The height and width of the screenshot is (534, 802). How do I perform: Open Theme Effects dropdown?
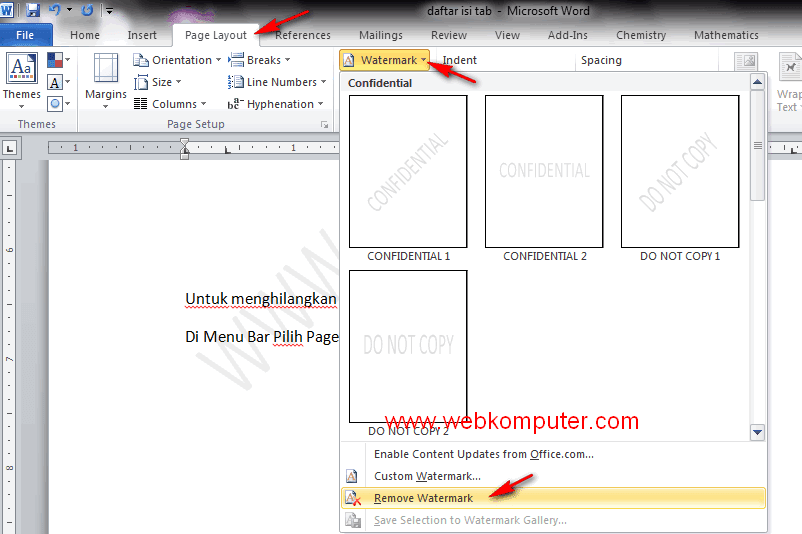[59, 104]
